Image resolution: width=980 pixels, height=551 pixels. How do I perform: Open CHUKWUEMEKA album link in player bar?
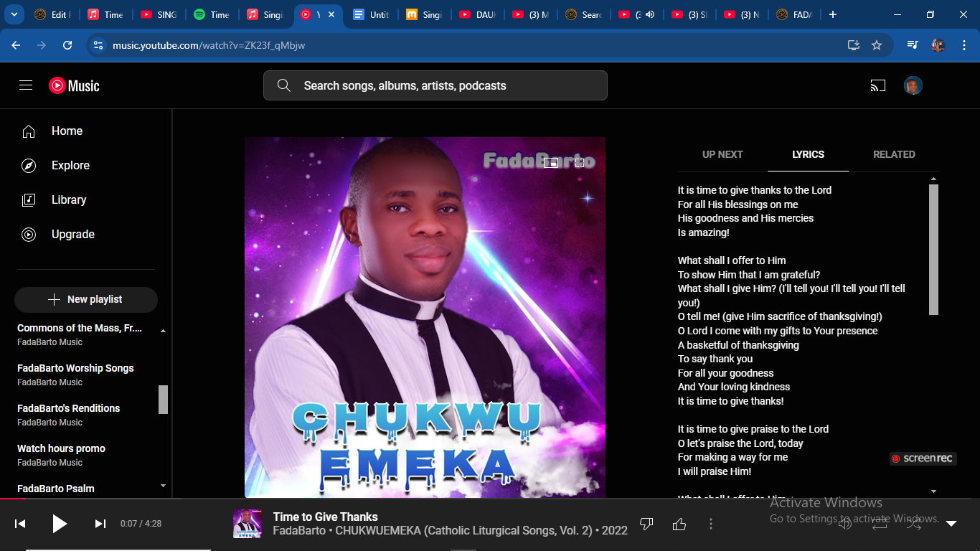463,531
